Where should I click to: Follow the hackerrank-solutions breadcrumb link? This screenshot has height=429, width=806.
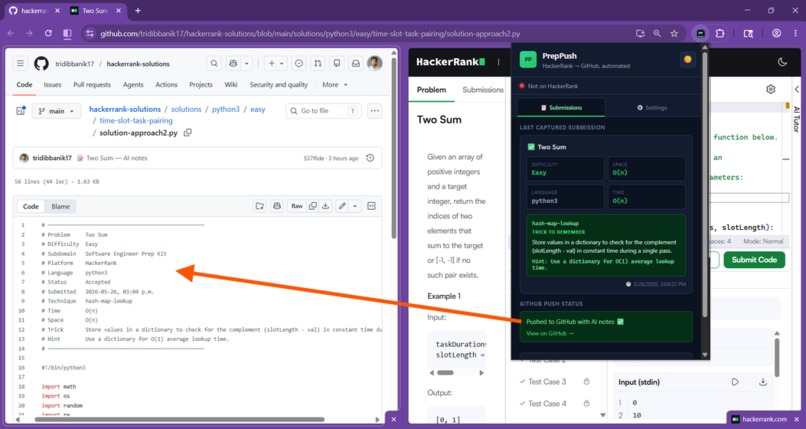tap(125, 109)
